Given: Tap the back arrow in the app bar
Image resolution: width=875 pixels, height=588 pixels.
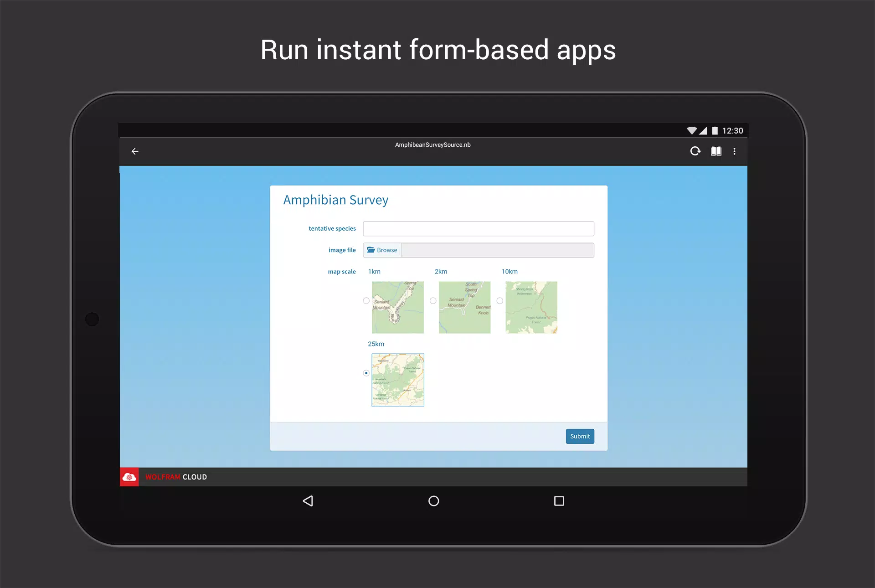Looking at the screenshot, I should pos(135,151).
